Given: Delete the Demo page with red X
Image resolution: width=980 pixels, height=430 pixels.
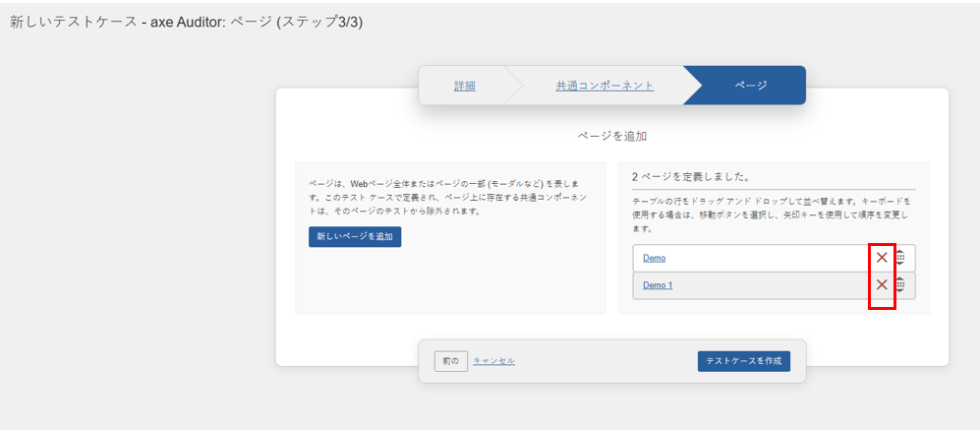Looking at the screenshot, I should point(882,258).
